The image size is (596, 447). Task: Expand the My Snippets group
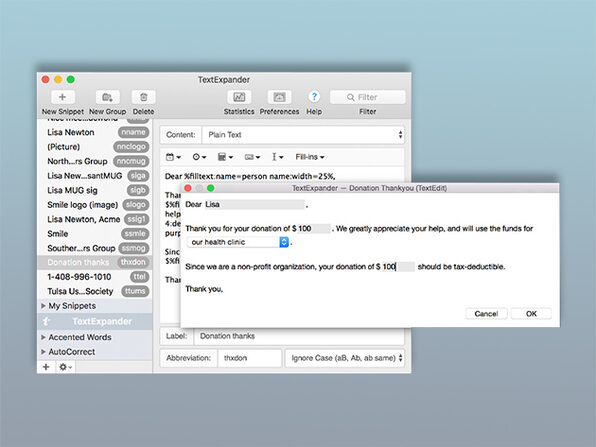pos(43,306)
